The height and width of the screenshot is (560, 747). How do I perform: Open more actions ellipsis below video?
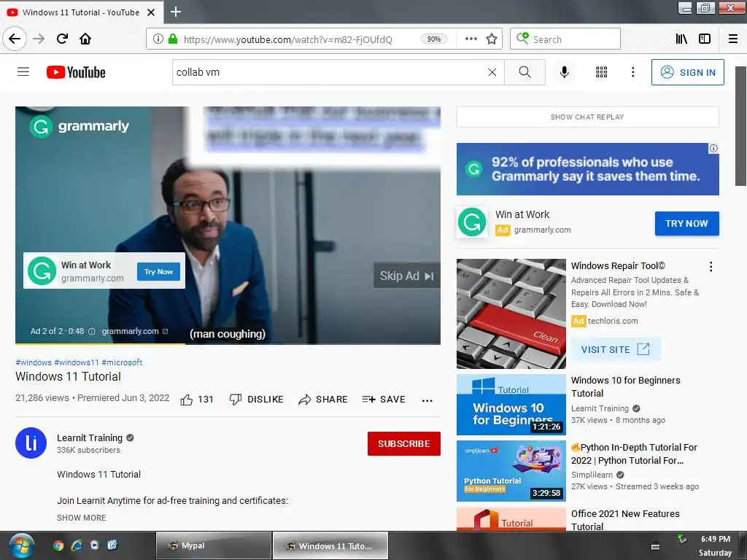coord(427,400)
